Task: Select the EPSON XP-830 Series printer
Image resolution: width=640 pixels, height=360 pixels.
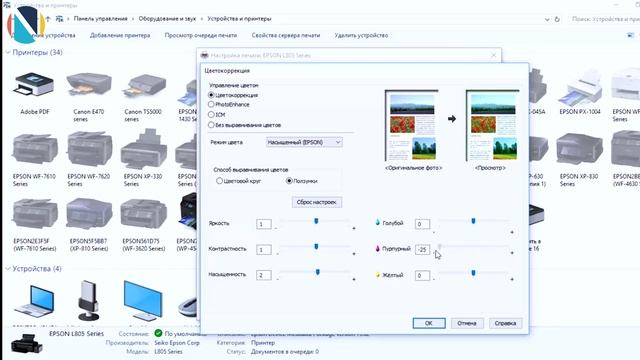Action: (579, 150)
